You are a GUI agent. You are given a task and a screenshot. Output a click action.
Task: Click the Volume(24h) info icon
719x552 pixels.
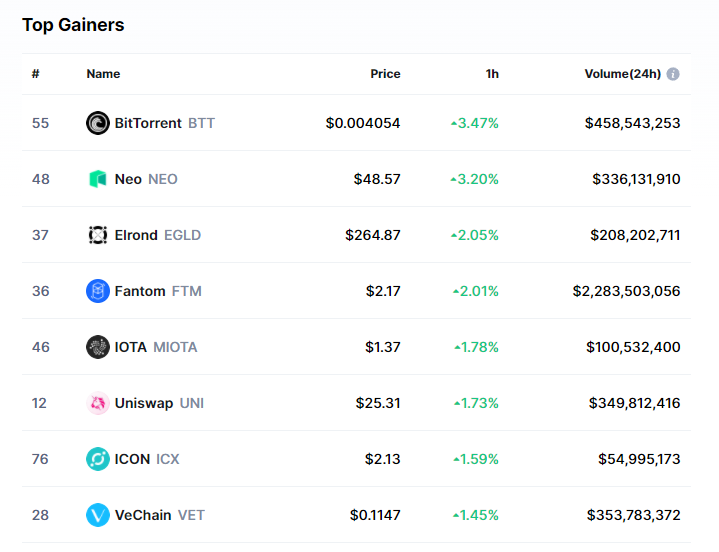(673, 74)
